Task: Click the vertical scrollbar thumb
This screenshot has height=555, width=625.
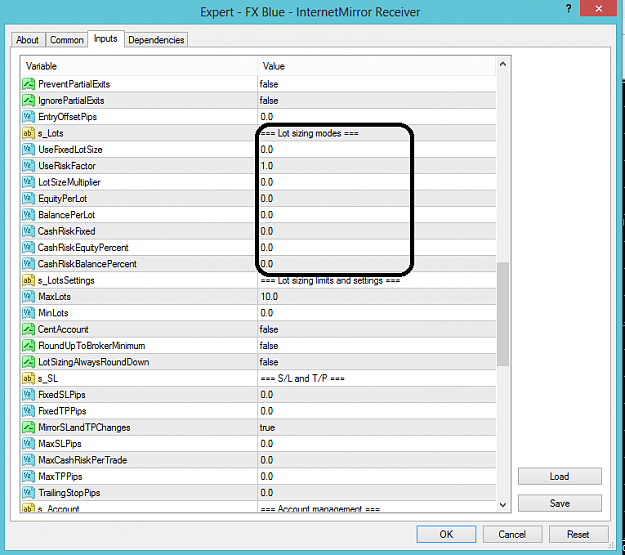Action: pyautogui.click(x=503, y=314)
